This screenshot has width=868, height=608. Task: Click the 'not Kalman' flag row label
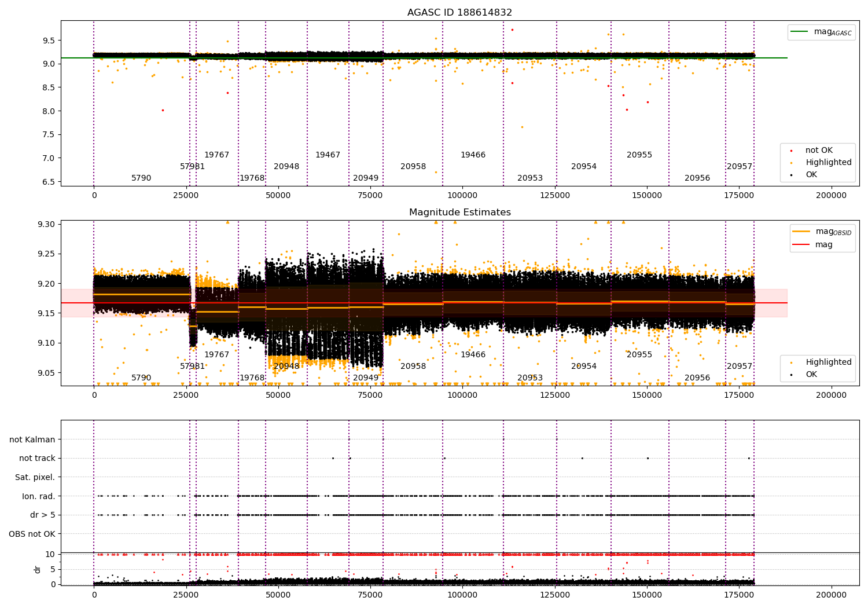click(x=32, y=439)
